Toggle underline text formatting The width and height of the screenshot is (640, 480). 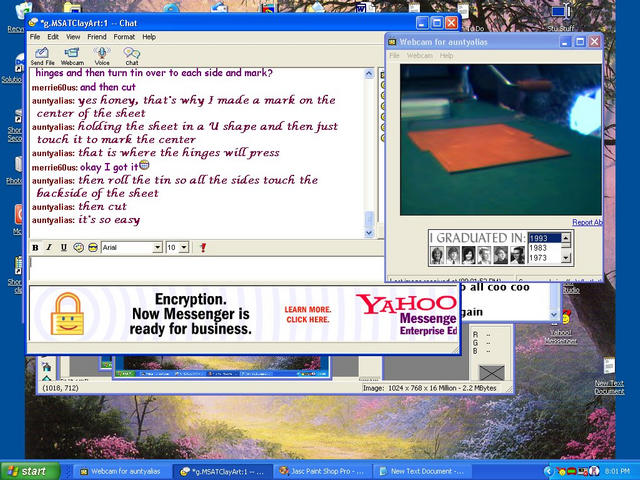pos(64,247)
